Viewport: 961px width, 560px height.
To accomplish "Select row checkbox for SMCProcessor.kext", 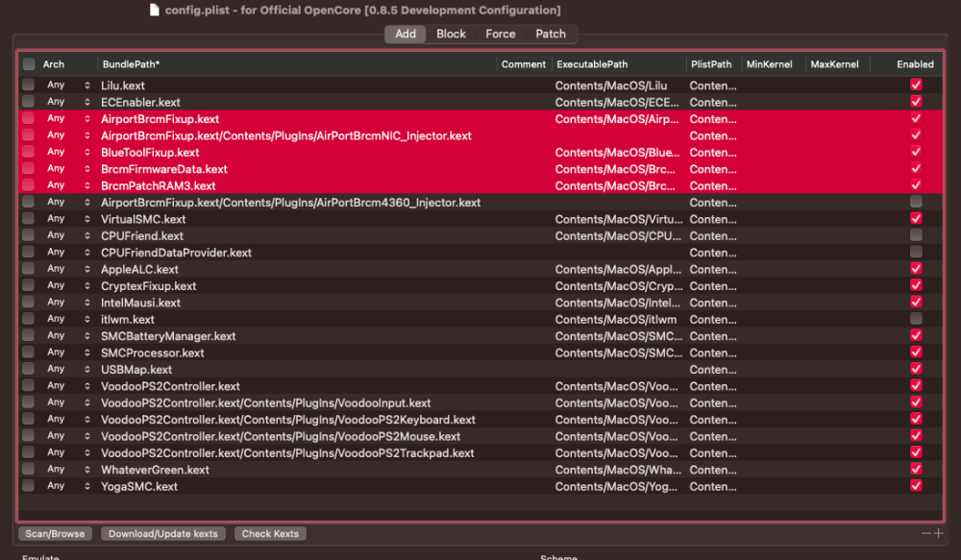I will (28, 352).
